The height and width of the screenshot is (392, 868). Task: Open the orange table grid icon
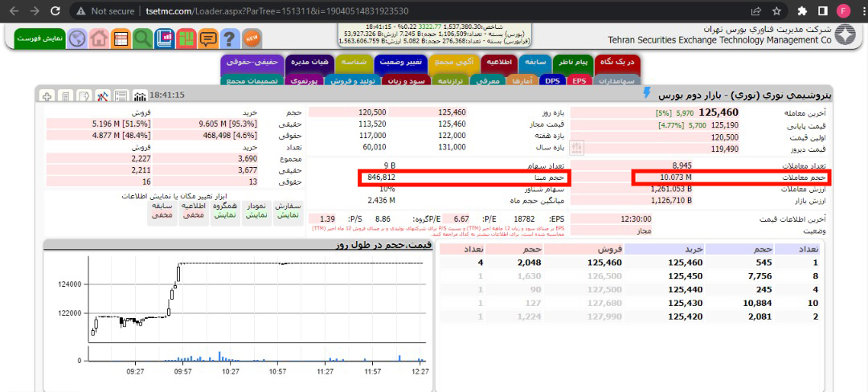click(x=121, y=38)
